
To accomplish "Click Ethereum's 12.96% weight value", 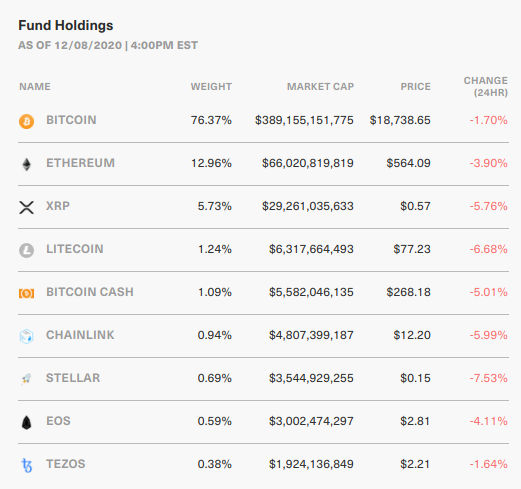I will coord(211,163).
